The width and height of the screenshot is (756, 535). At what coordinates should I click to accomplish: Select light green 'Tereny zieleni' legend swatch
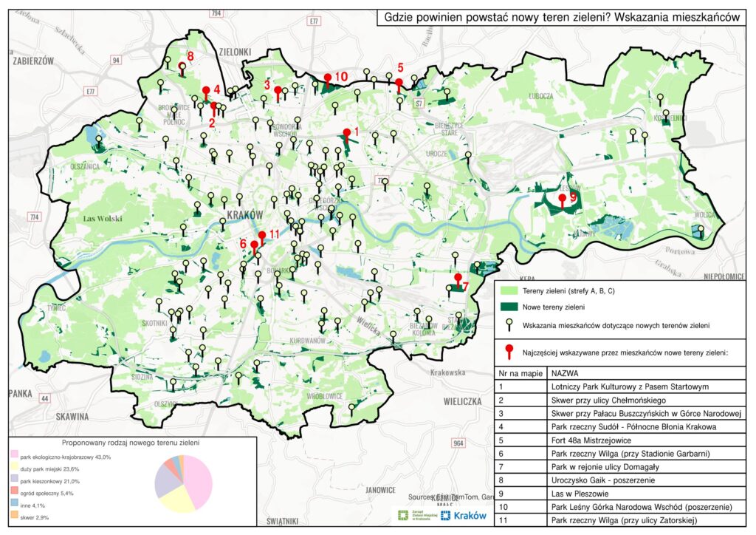507,292
